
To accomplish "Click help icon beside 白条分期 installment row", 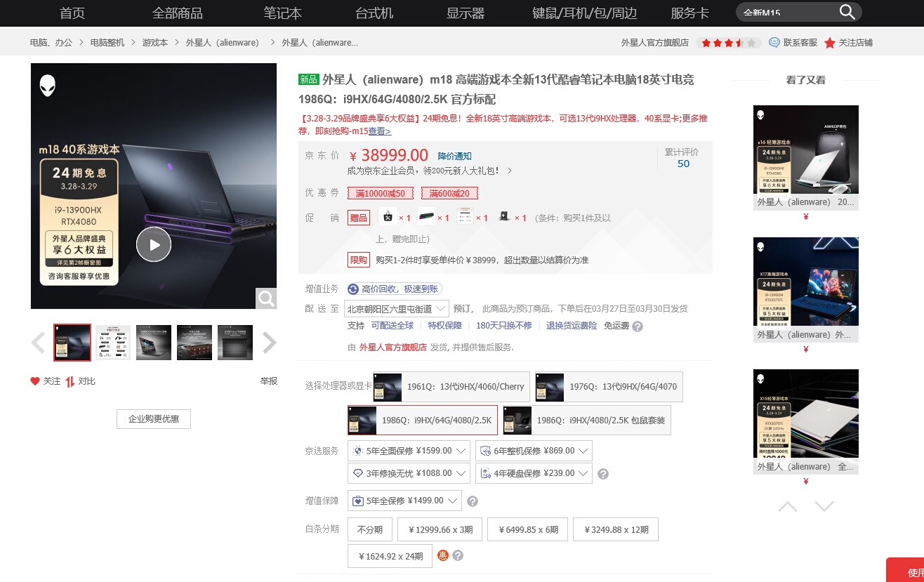I will point(458,555).
